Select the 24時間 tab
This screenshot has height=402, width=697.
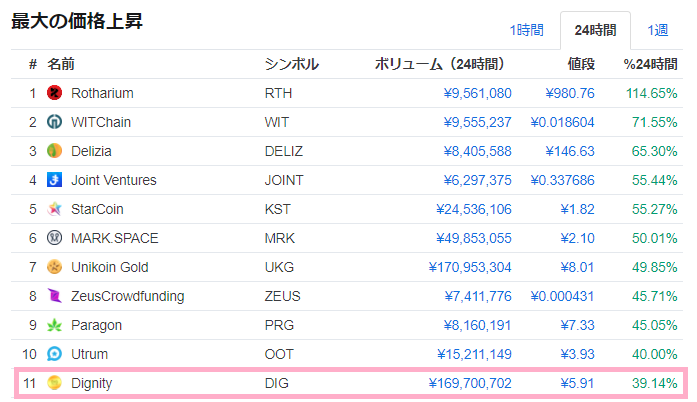(595, 30)
